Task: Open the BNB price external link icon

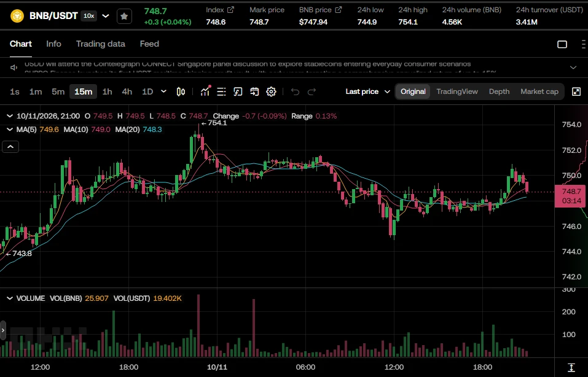Action: click(x=339, y=10)
